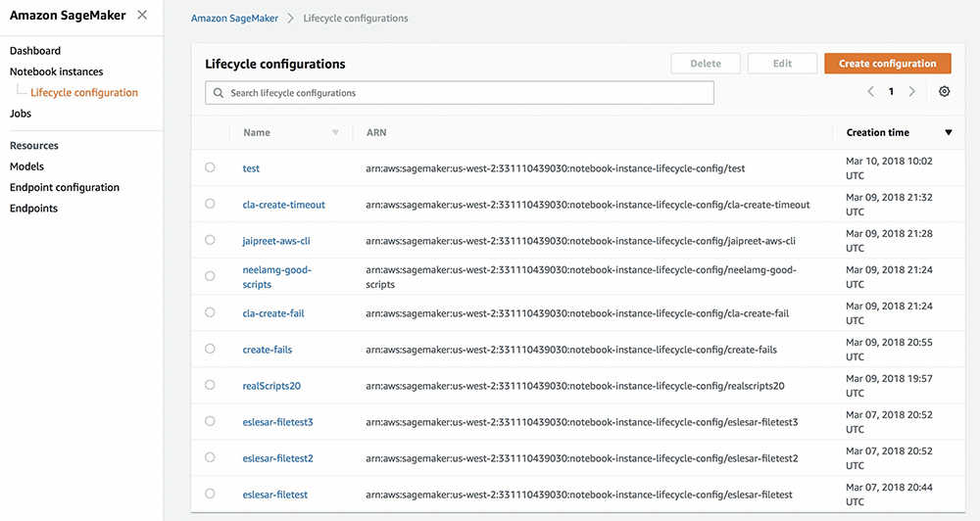Image resolution: width=980 pixels, height=521 pixels.
Task: Select the realScripts20 radio button
Action: [210, 385]
